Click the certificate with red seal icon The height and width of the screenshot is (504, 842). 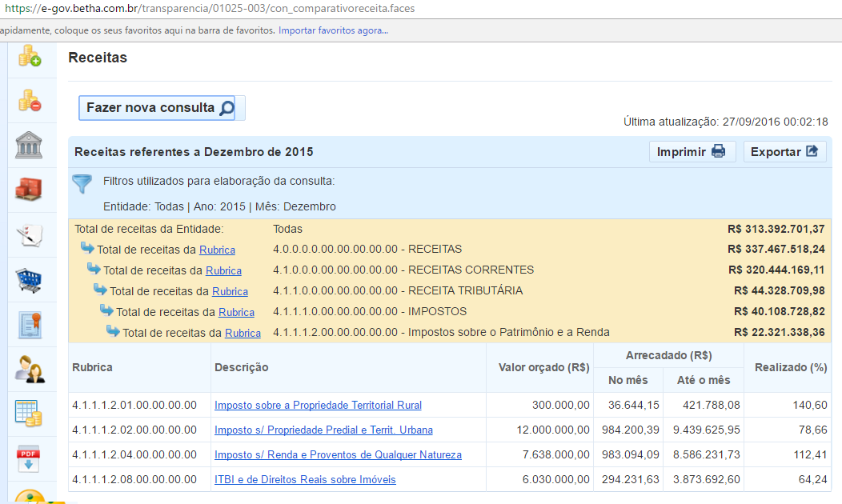tap(30, 325)
